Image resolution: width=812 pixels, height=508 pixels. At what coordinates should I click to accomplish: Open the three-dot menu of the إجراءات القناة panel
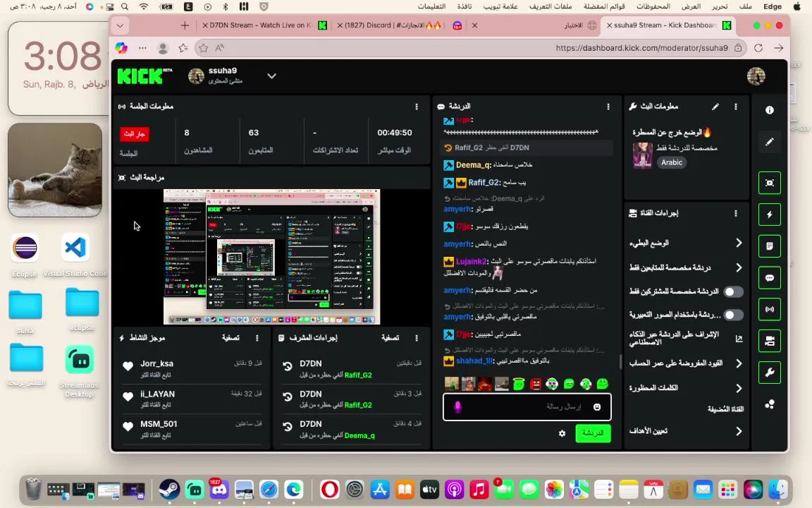click(x=735, y=213)
